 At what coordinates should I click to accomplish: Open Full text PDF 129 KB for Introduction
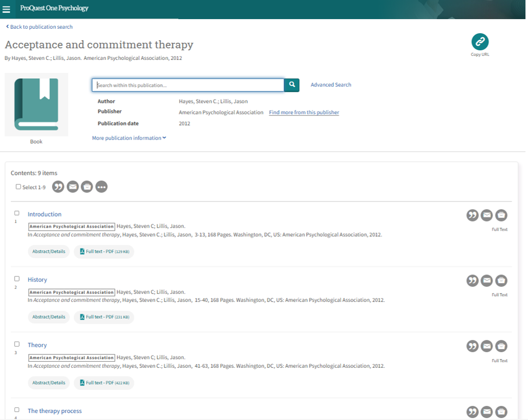(104, 251)
